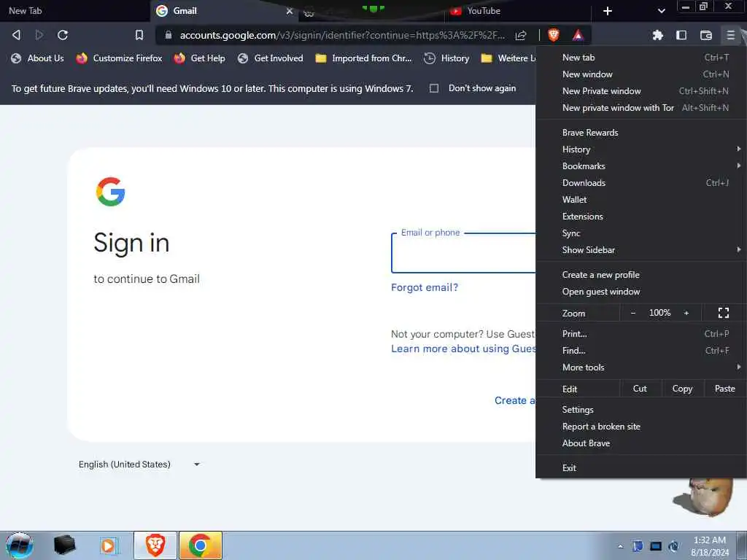Open Wallet menu entry
The height and width of the screenshot is (560, 747).
pos(641,200)
